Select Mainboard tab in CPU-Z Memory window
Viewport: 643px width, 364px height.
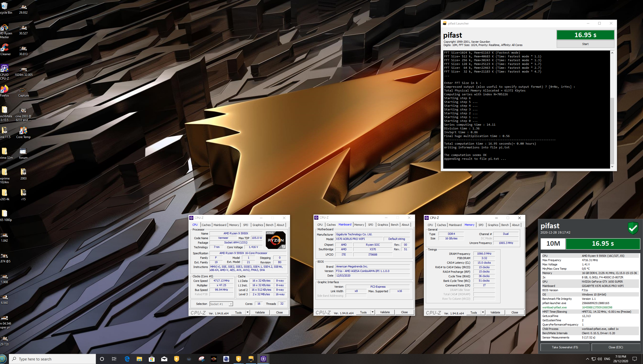(x=455, y=225)
